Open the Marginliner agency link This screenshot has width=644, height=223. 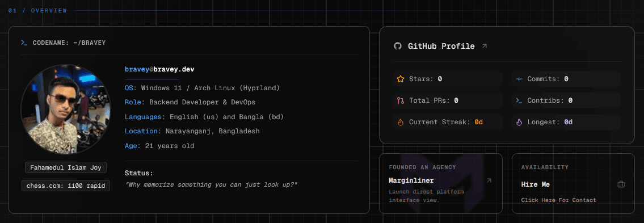(411, 180)
